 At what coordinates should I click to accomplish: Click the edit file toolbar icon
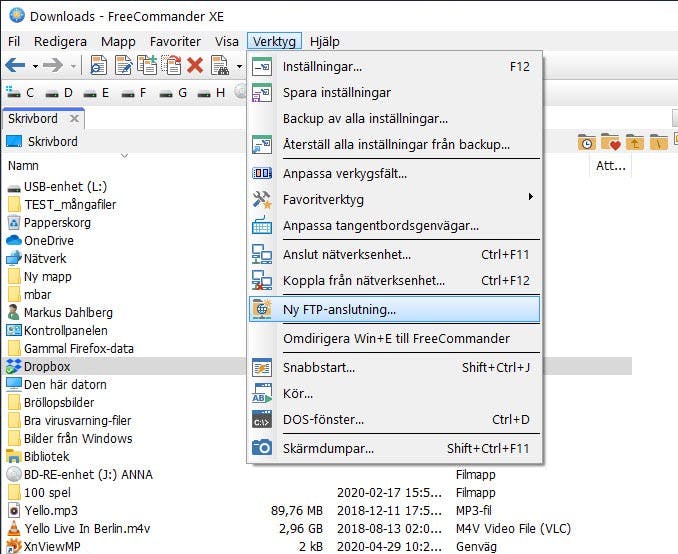point(123,66)
